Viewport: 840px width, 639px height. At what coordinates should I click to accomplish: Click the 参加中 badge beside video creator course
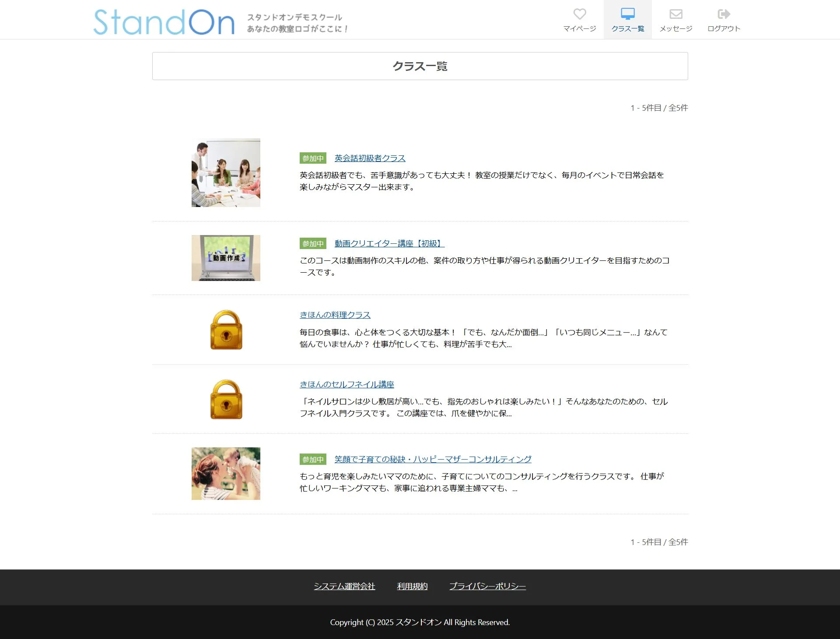[x=313, y=244]
